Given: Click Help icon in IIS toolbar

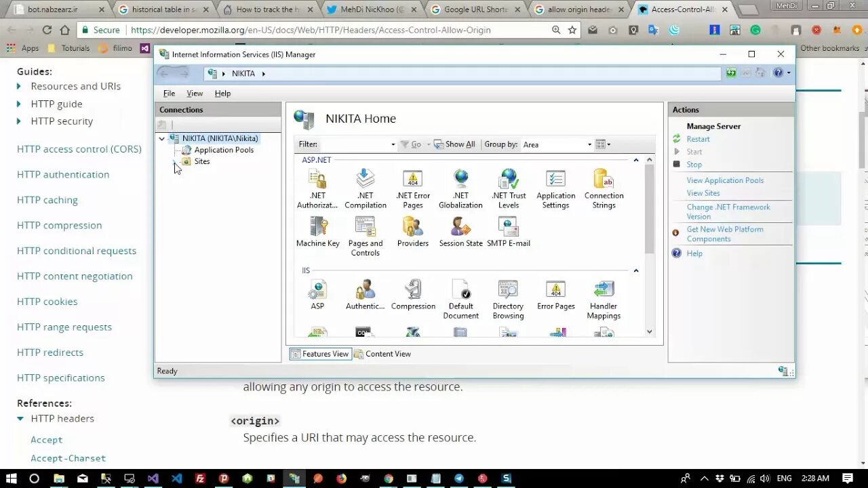Looking at the screenshot, I should pyautogui.click(x=778, y=73).
